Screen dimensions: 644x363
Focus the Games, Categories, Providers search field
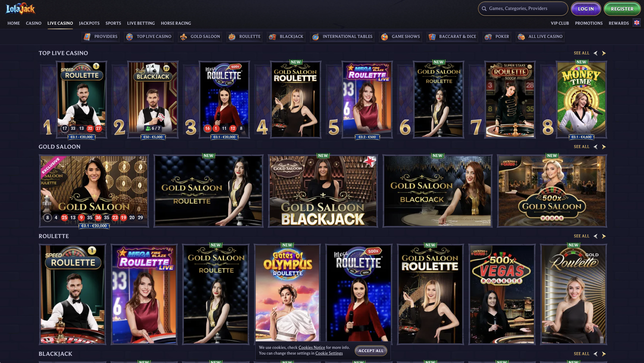point(523,9)
